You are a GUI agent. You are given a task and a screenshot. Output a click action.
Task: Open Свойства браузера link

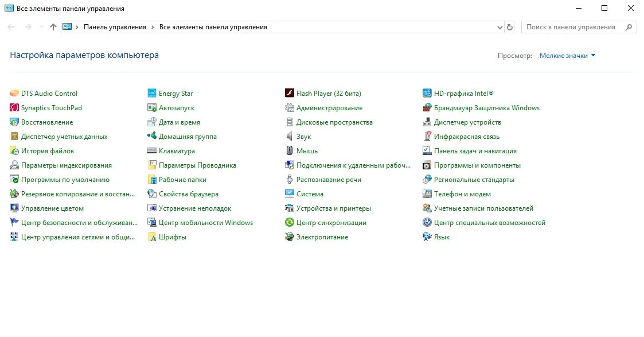point(189,194)
